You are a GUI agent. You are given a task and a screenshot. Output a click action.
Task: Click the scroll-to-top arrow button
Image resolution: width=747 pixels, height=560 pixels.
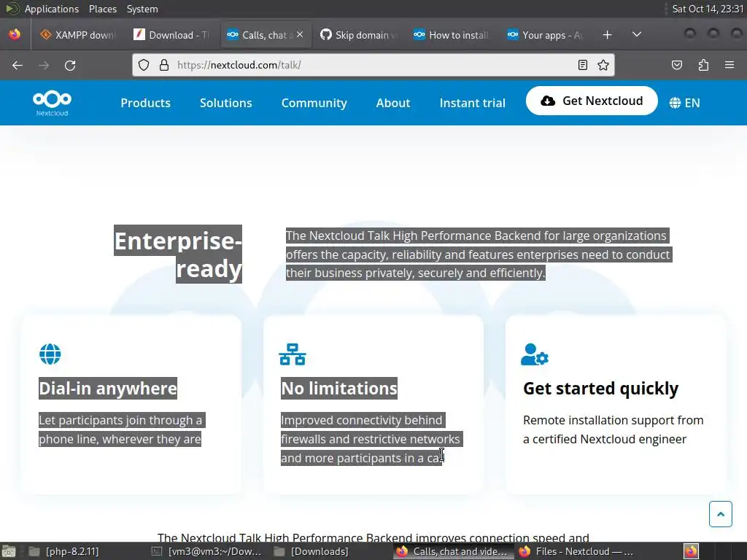click(720, 514)
